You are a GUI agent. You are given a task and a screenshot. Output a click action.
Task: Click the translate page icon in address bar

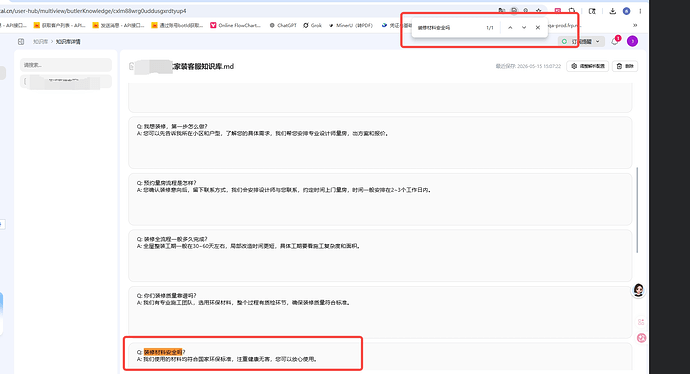(x=502, y=11)
